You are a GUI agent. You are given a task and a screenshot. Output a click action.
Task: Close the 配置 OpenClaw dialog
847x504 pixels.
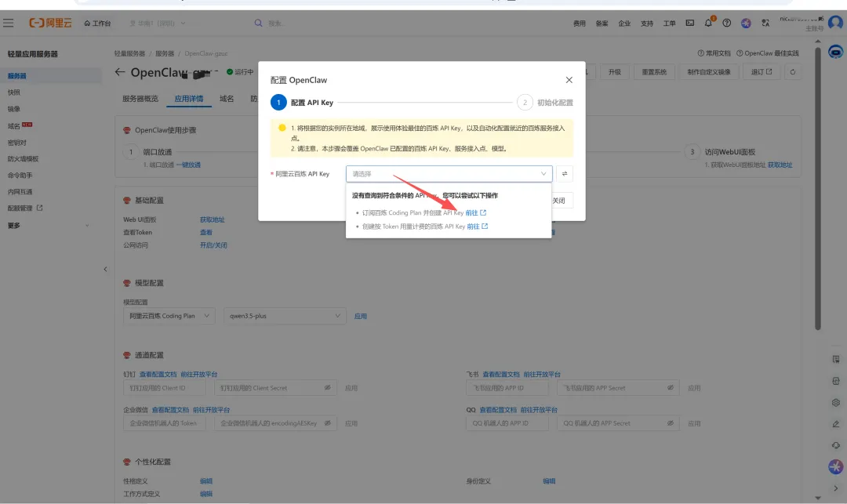click(569, 80)
